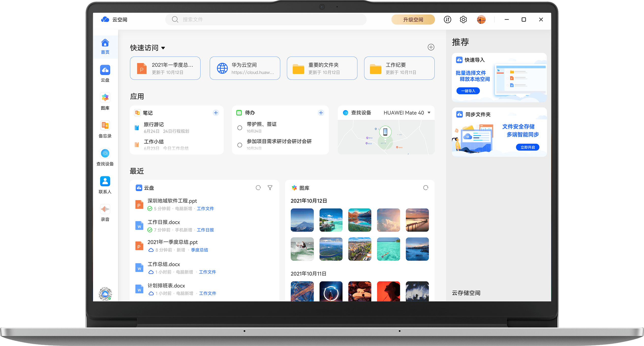The width and height of the screenshot is (644, 346).
Task: Click the 升级空间 button
Action: click(413, 19)
